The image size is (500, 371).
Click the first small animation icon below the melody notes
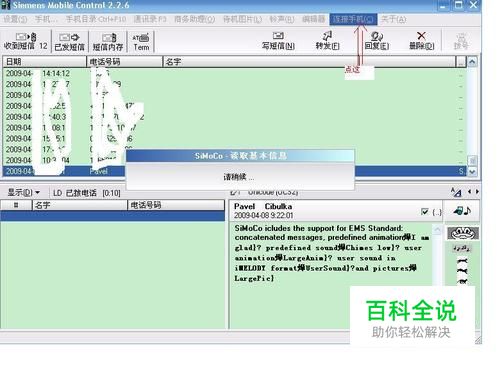pos(463,261)
